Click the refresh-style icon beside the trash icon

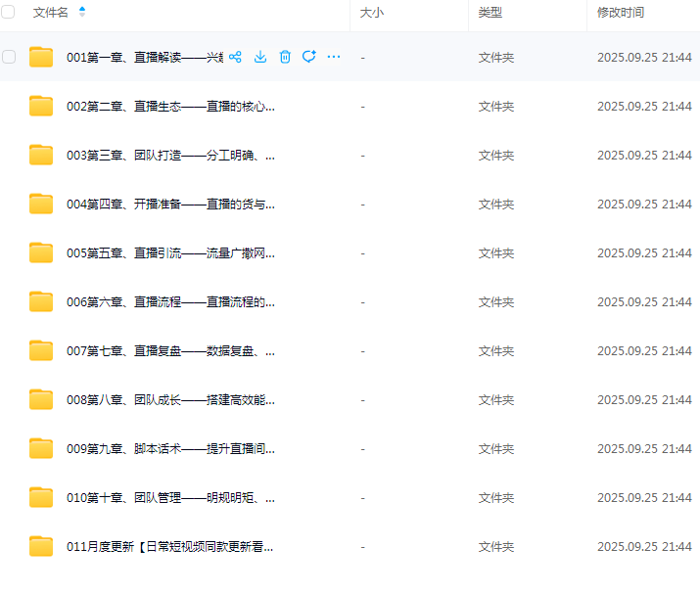(x=309, y=57)
